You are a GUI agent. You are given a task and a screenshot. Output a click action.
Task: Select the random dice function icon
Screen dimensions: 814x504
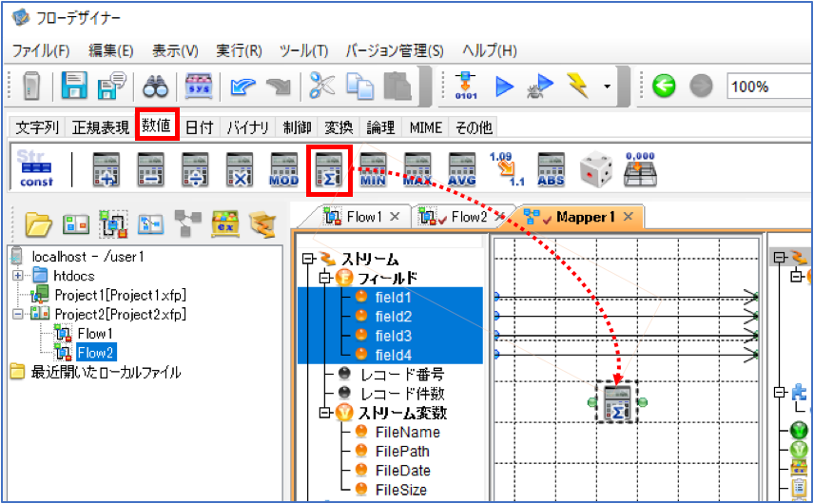point(595,169)
